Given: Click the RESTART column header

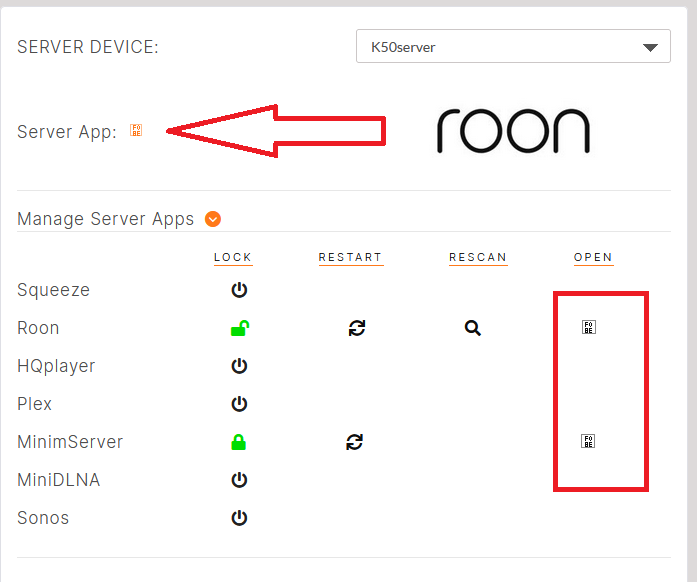Looking at the screenshot, I should click(x=350, y=257).
